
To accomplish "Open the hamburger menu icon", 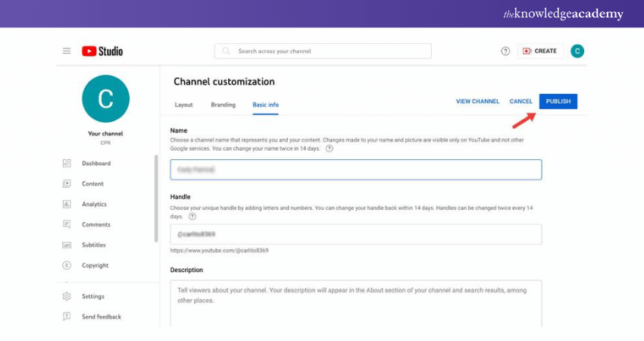I will [x=67, y=51].
